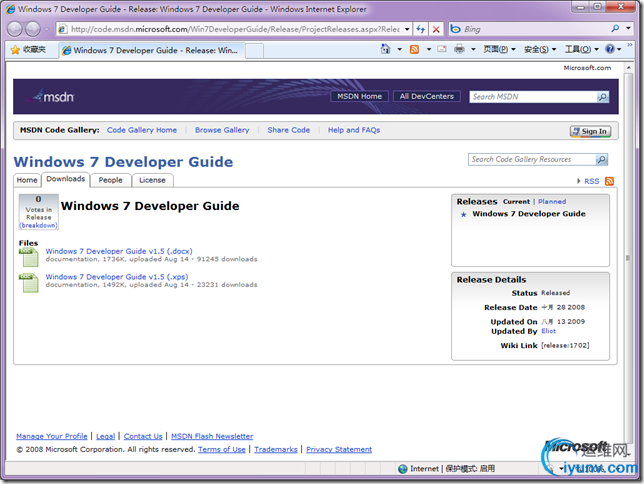Click the browser Forward arrow button
Viewport: 644px width, 484px height.
[x=33, y=29]
